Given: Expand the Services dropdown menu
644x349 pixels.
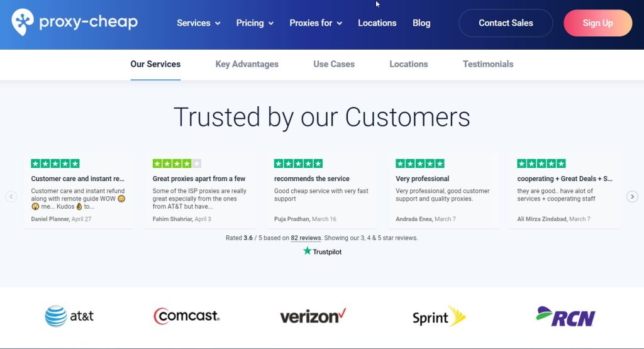Looking at the screenshot, I should 198,23.
